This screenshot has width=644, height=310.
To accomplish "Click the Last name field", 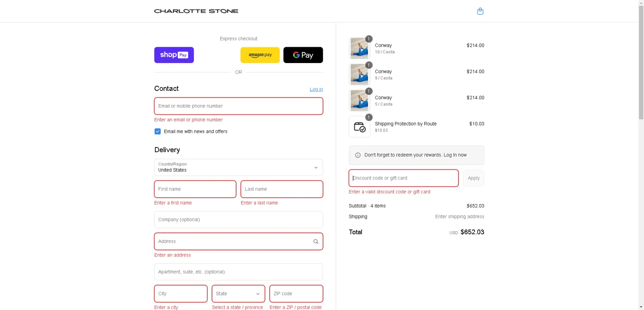I will pyautogui.click(x=282, y=189).
